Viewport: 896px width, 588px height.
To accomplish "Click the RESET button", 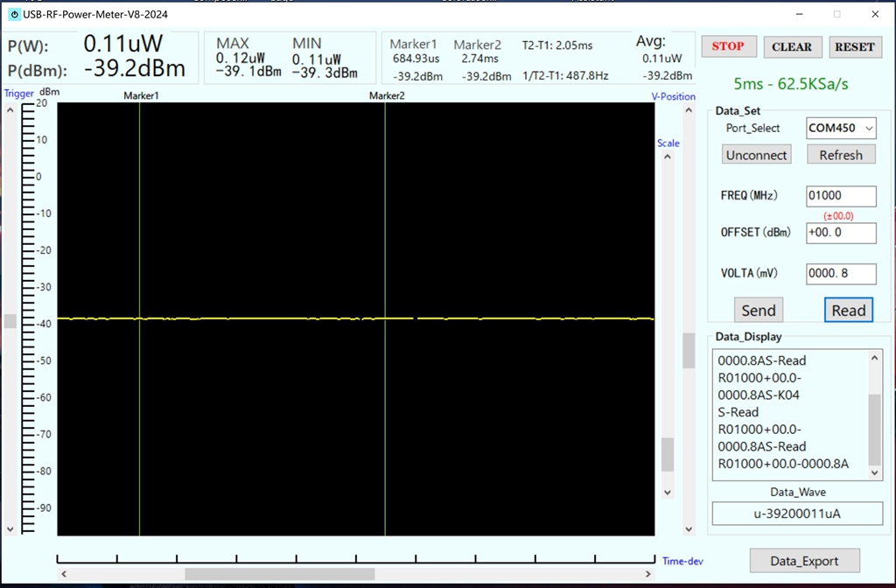I will (x=854, y=47).
